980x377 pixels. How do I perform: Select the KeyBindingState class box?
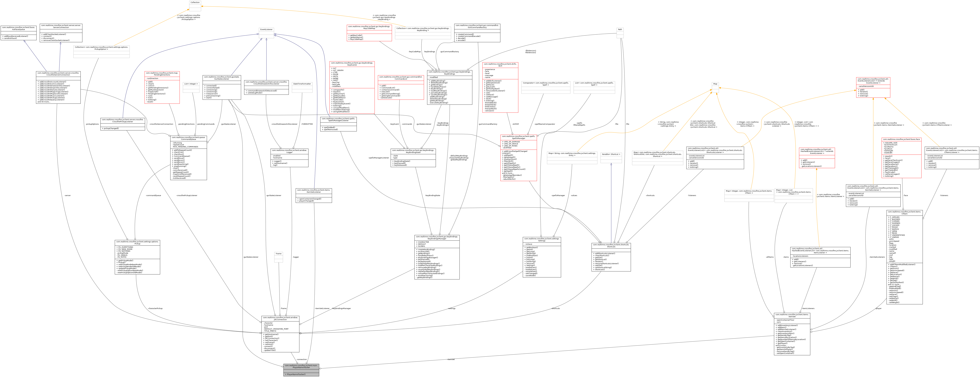coord(413,158)
